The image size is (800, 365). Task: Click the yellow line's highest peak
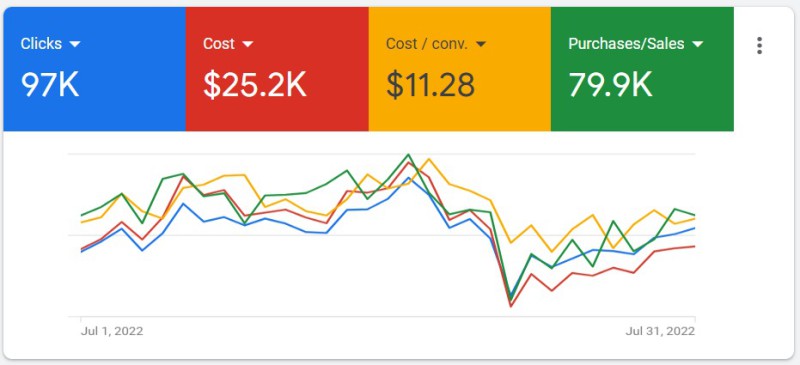(429, 159)
